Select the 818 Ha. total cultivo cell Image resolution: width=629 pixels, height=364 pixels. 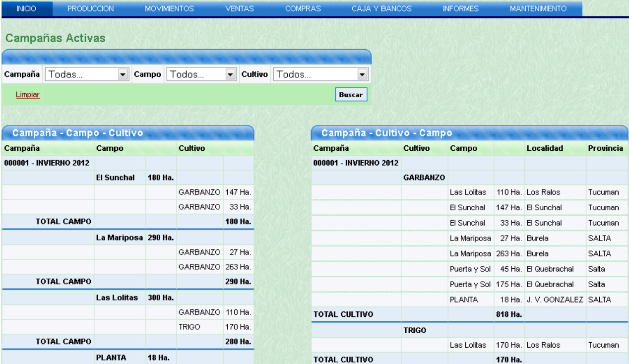[x=509, y=314]
